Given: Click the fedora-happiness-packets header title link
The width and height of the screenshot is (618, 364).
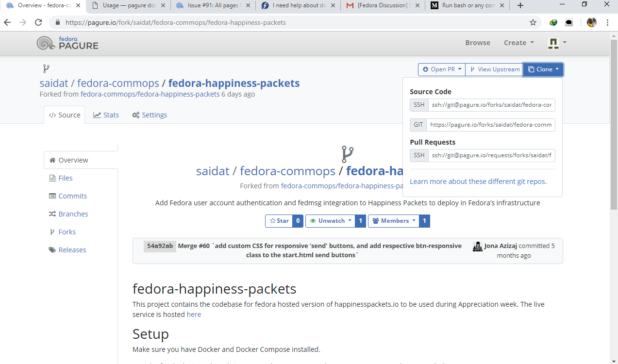Looking at the screenshot, I should click(234, 83).
